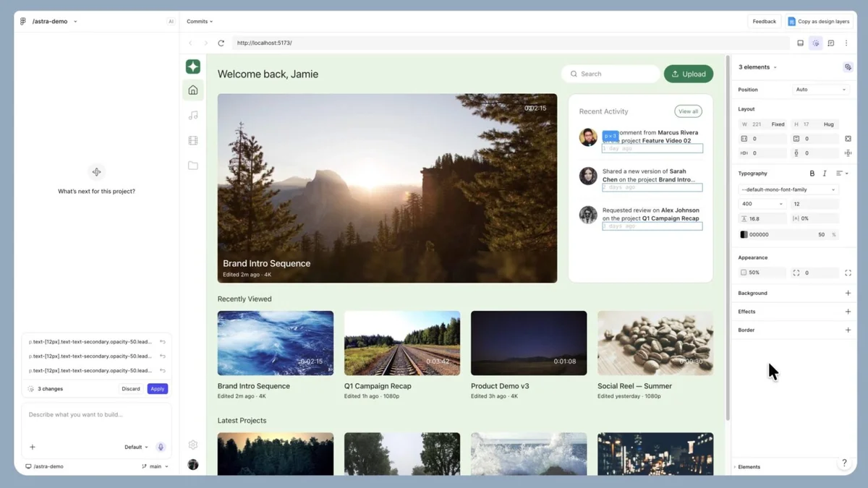Click the line height field showing 16.8
The width and height of the screenshot is (868, 488).
762,218
